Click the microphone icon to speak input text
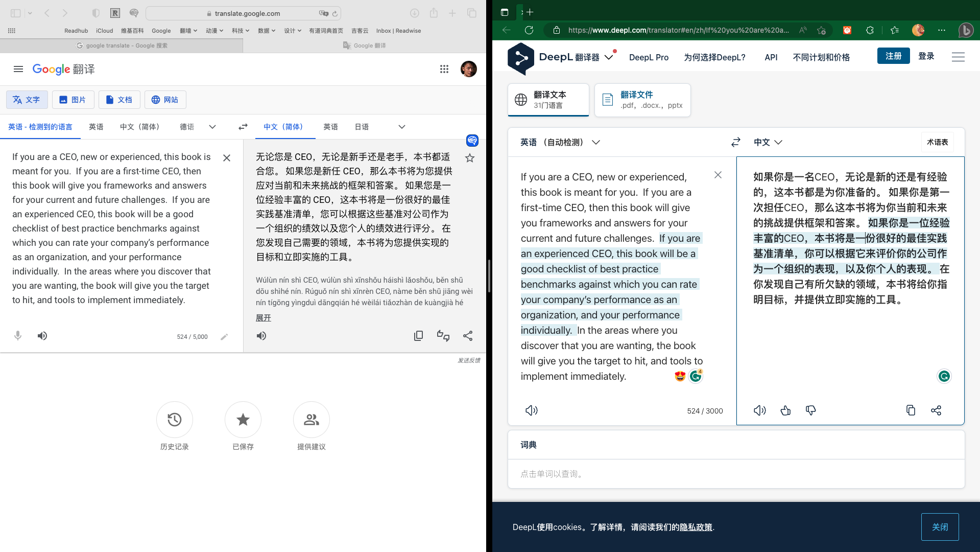The height and width of the screenshot is (552, 980). [17, 336]
